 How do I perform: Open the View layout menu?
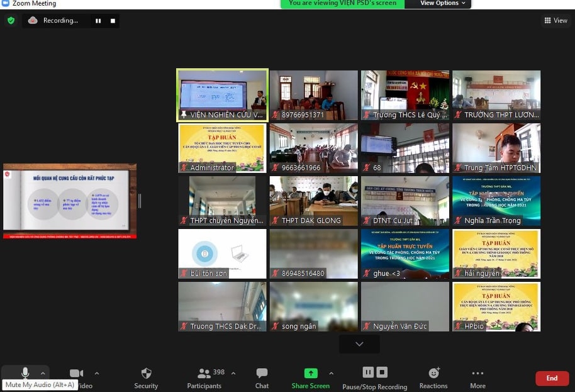click(555, 20)
